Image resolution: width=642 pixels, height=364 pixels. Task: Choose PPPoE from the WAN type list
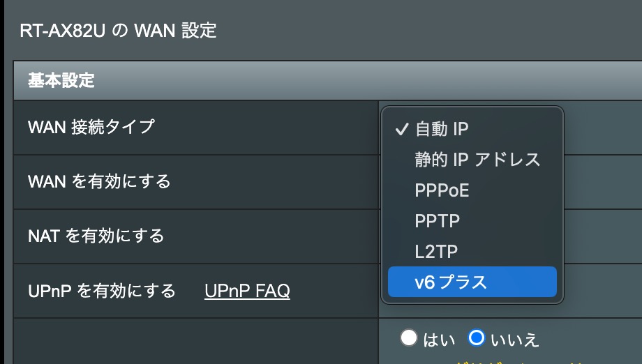tap(442, 190)
